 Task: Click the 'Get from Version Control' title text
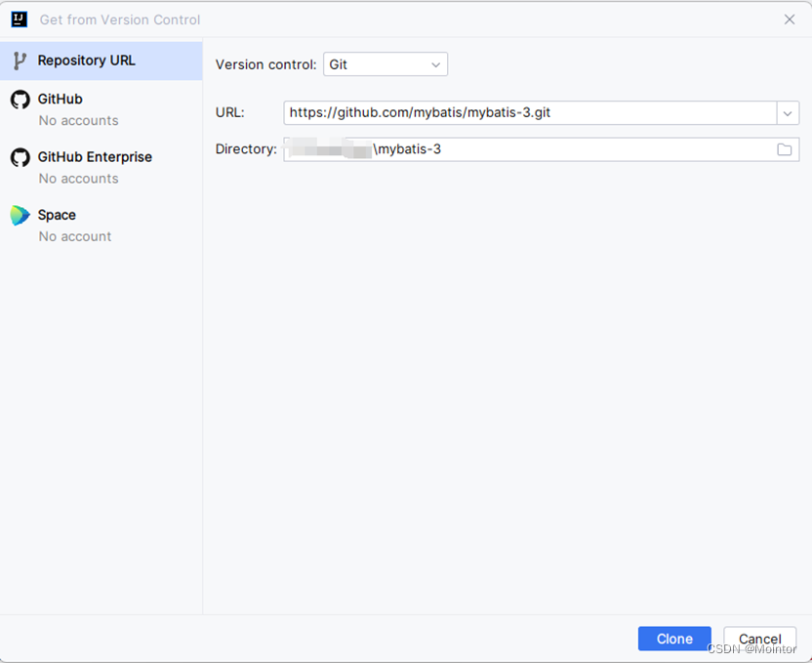tap(120, 20)
